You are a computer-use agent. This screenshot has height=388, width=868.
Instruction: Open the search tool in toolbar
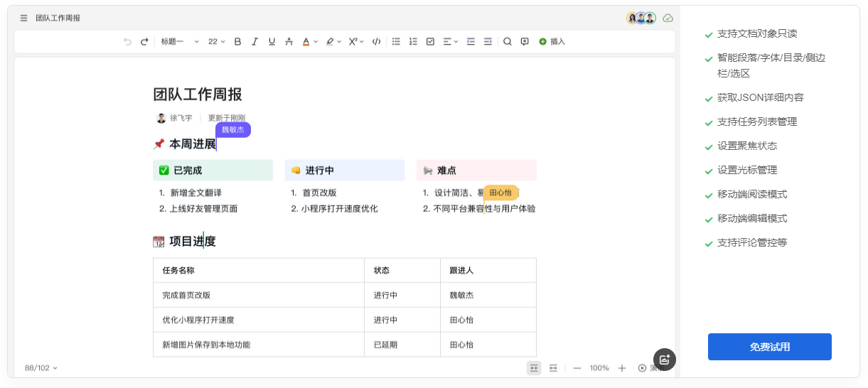[508, 42]
